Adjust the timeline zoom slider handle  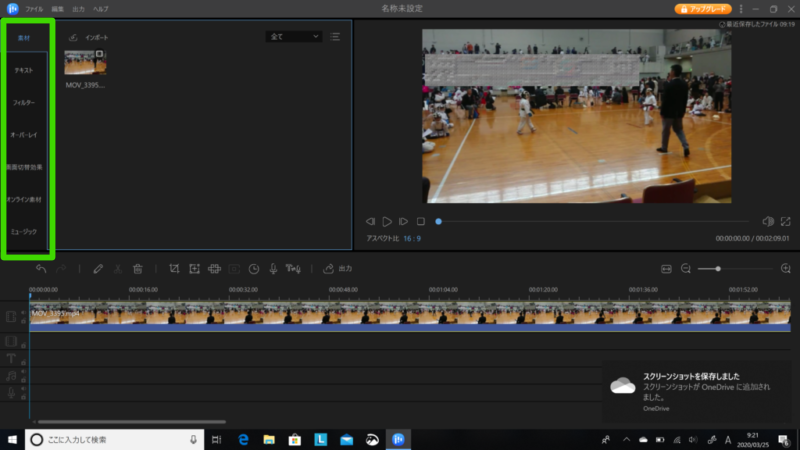pos(718,269)
